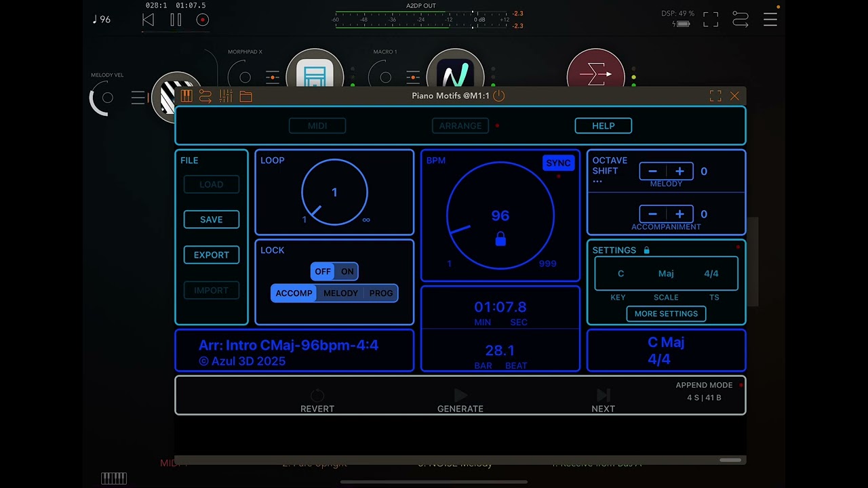The width and height of the screenshot is (868, 488).
Task: Click the LOAD file button
Action: [212, 184]
